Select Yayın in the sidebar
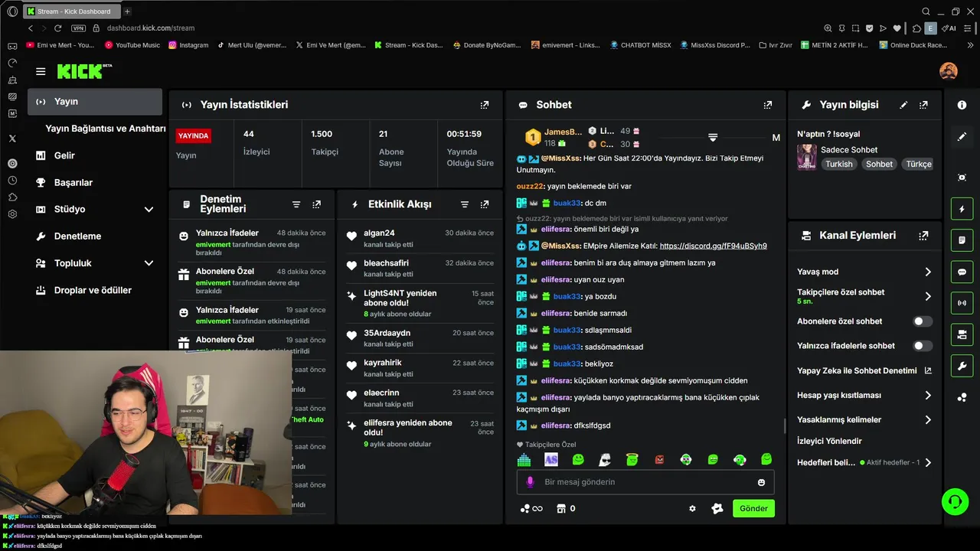This screenshot has height=551, width=980. coord(94,102)
